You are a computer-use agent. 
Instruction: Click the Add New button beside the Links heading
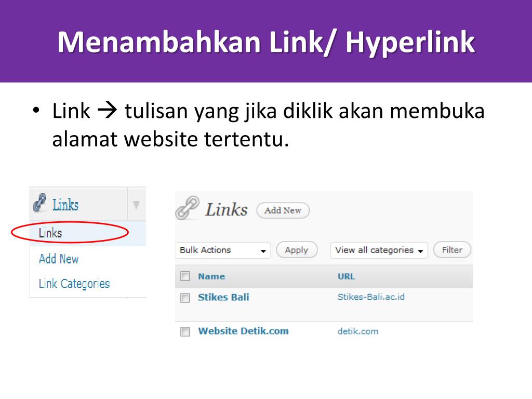pos(283,210)
